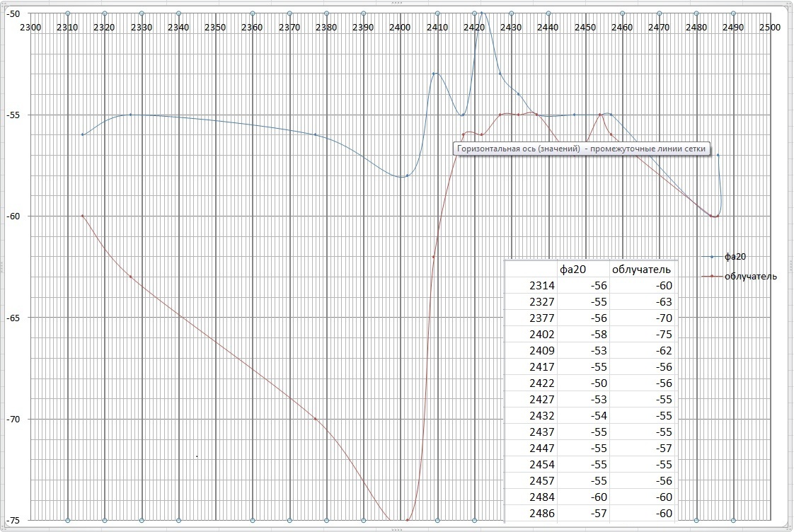Select table cell 2432

(x=542, y=415)
